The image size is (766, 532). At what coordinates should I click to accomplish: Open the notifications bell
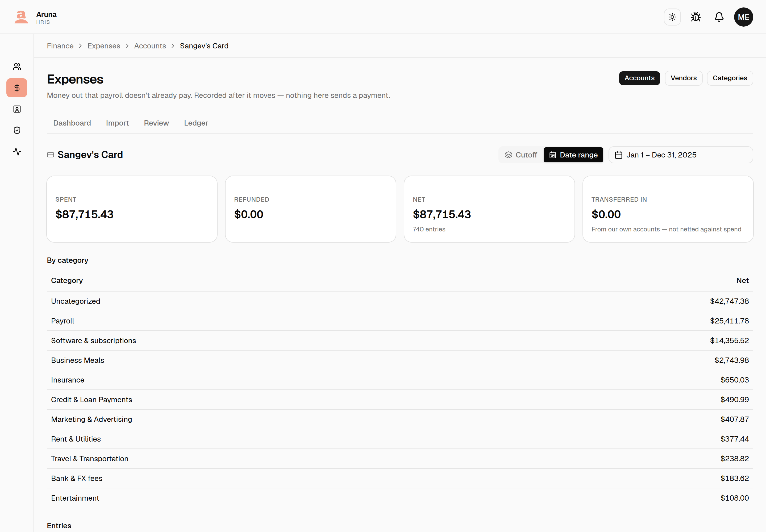tap(719, 17)
